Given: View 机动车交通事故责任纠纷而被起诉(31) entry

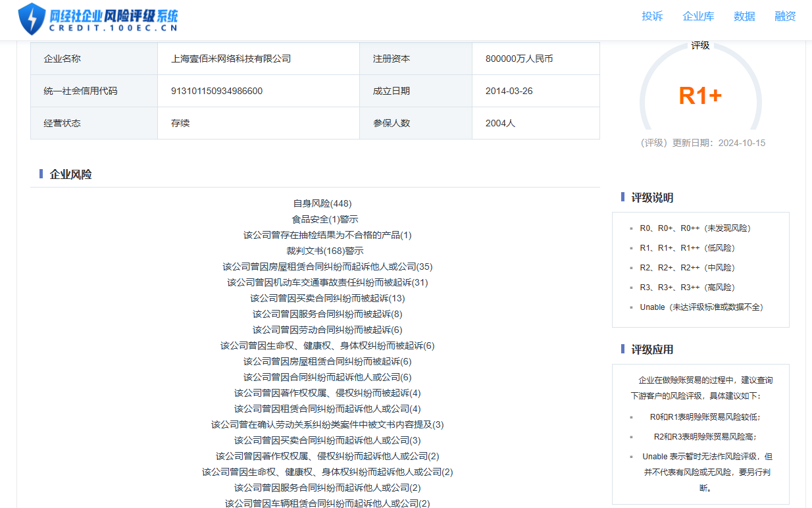Looking at the screenshot, I should point(327,282).
